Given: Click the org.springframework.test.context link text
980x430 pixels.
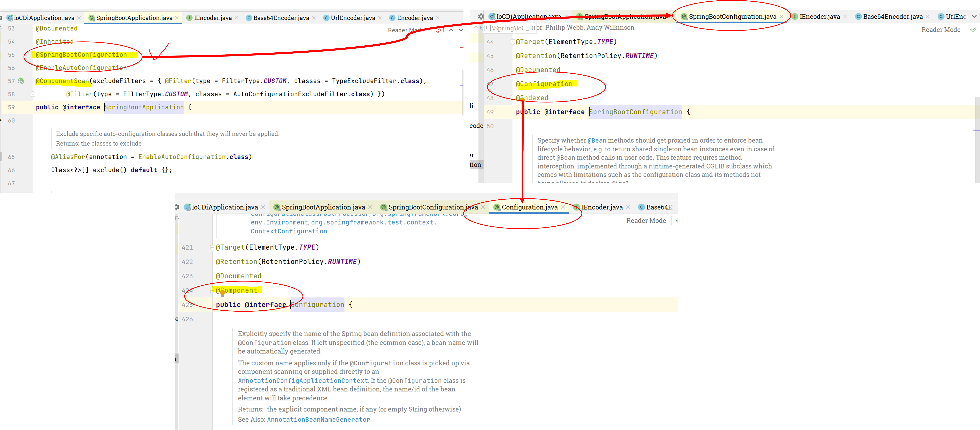Looking at the screenshot, I should 374,222.
